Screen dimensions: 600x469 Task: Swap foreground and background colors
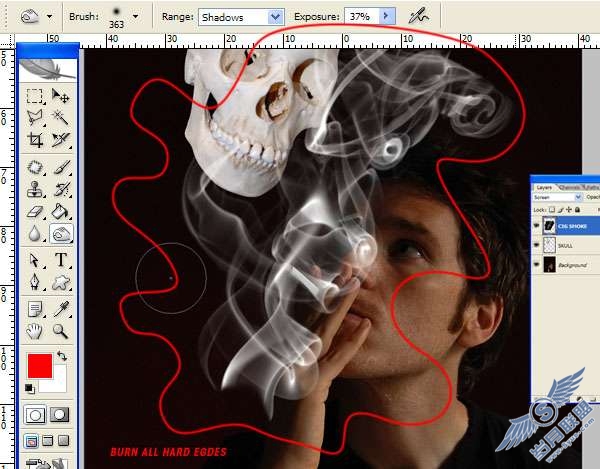tap(62, 356)
